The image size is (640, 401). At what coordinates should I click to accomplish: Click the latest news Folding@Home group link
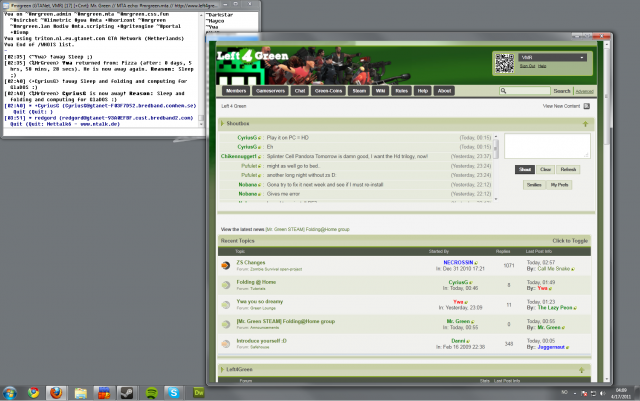[307, 229]
